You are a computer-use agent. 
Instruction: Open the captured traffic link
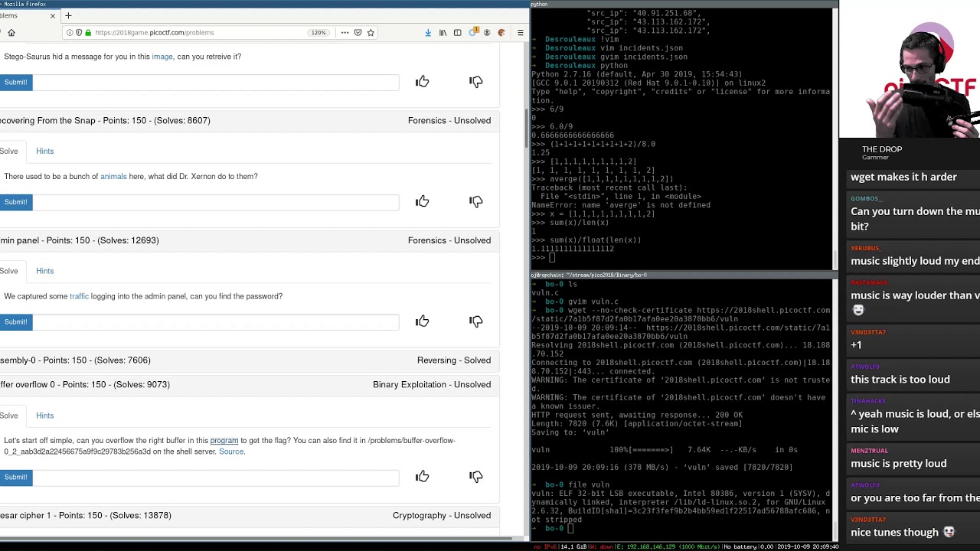(x=79, y=296)
